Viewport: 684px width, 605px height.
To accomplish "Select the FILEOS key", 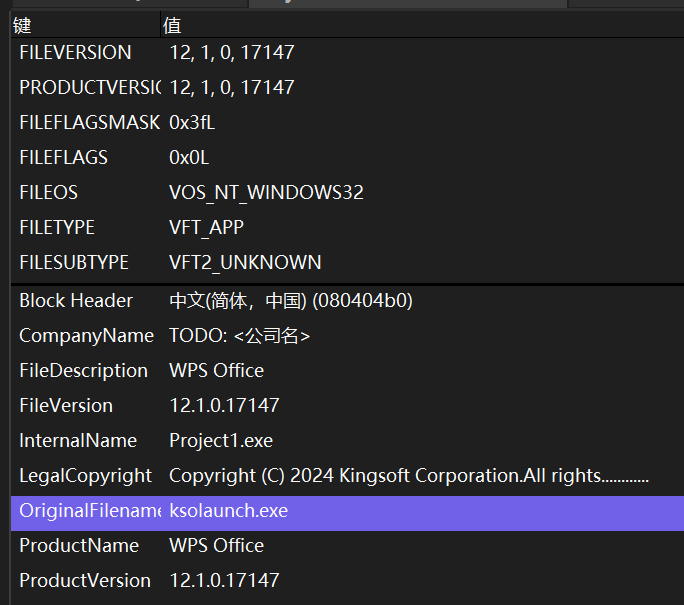I will (48, 192).
